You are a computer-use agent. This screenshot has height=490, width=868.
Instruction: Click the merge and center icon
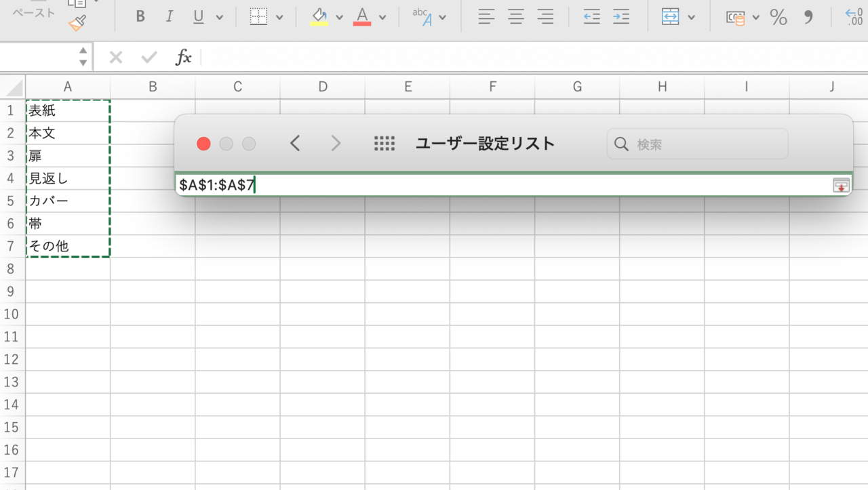tap(671, 17)
